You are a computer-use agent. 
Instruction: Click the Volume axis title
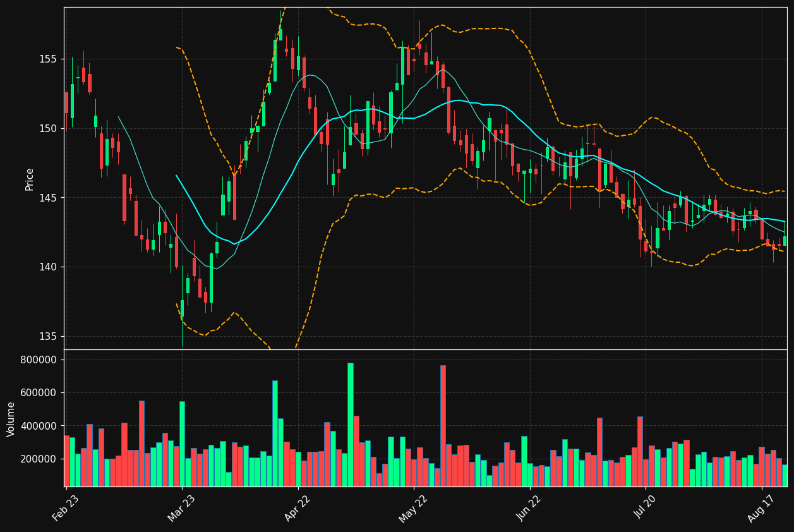[x=11, y=419]
